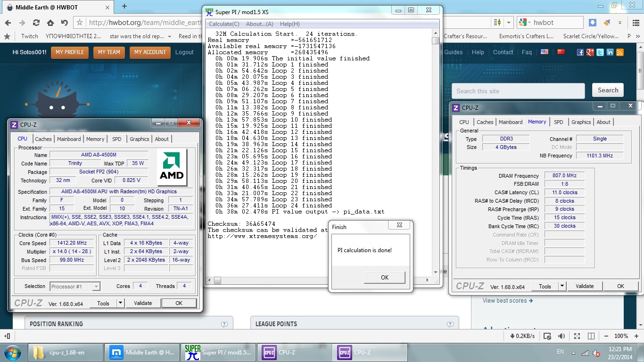Viewport: 644px width, 362px height.
Task: Open HWBOT RSS feed icon
Action: pyautogui.click(x=619, y=52)
